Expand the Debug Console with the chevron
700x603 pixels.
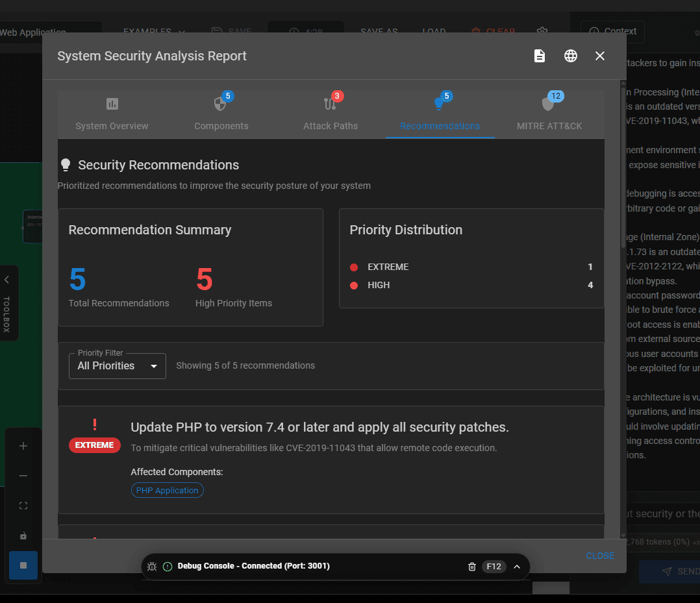(x=517, y=567)
